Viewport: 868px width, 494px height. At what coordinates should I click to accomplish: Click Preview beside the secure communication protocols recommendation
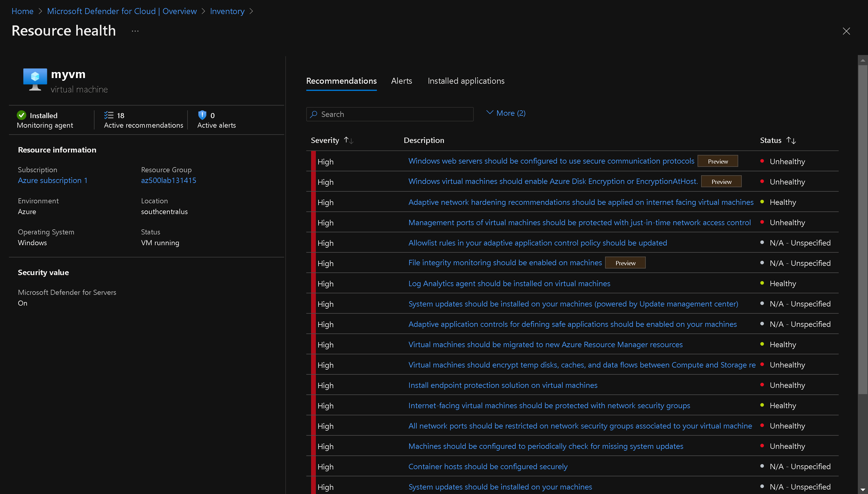tap(717, 161)
